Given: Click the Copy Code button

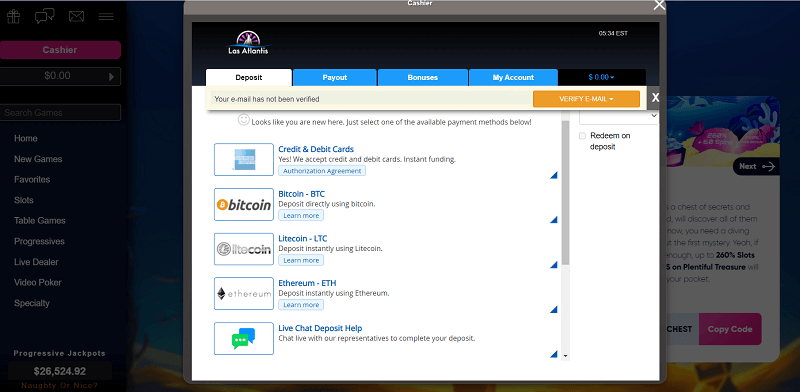Looking at the screenshot, I should click(x=730, y=329).
